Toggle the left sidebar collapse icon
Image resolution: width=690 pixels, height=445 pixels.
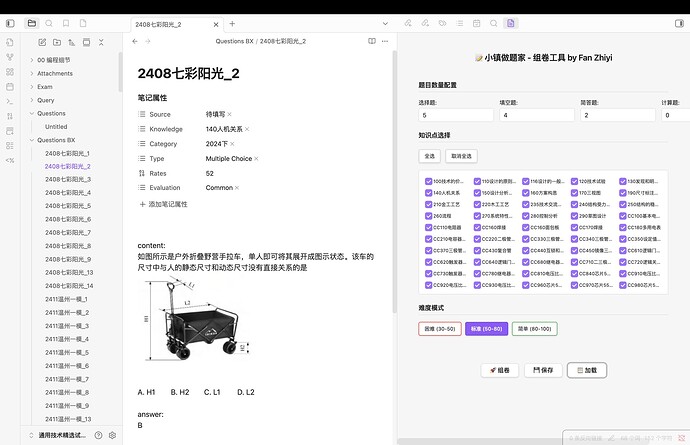(11, 22)
